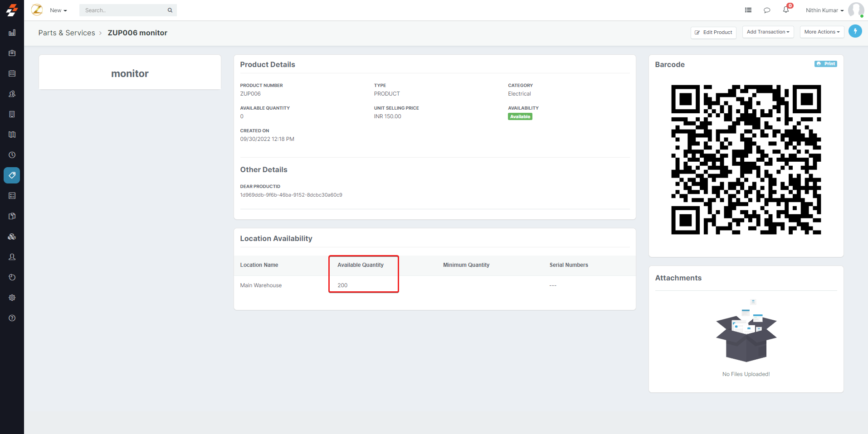Image resolution: width=868 pixels, height=434 pixels.
Task: Open the bar chart dashboard sidebar icon
Action: tap(12, 33)
